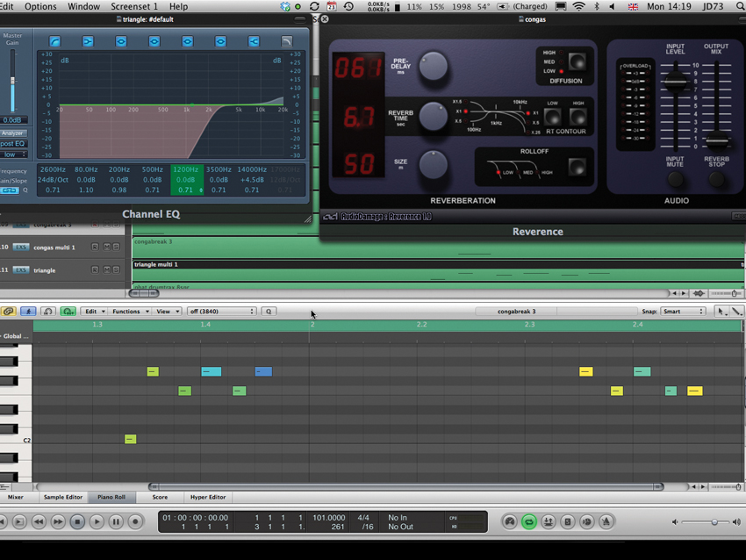The width and height of the screenshot is (746, 560).
Task: Click the Play transport button
Action: 97,522
